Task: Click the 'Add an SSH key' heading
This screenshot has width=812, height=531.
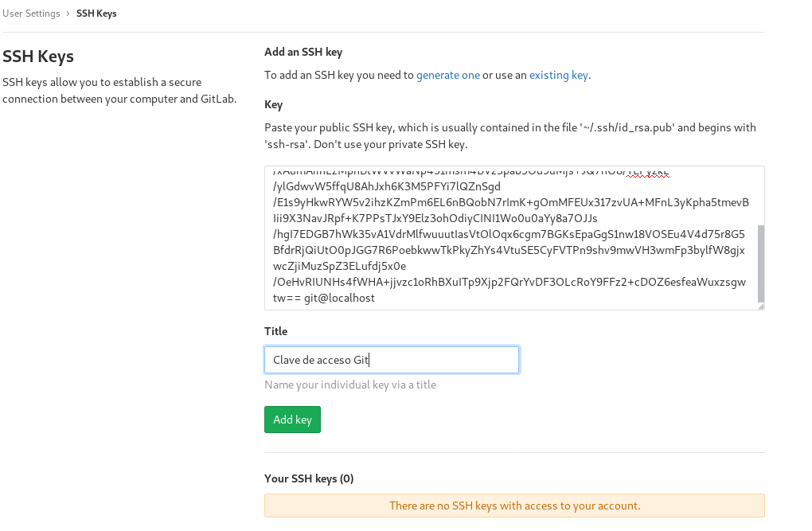Action: 303,53
